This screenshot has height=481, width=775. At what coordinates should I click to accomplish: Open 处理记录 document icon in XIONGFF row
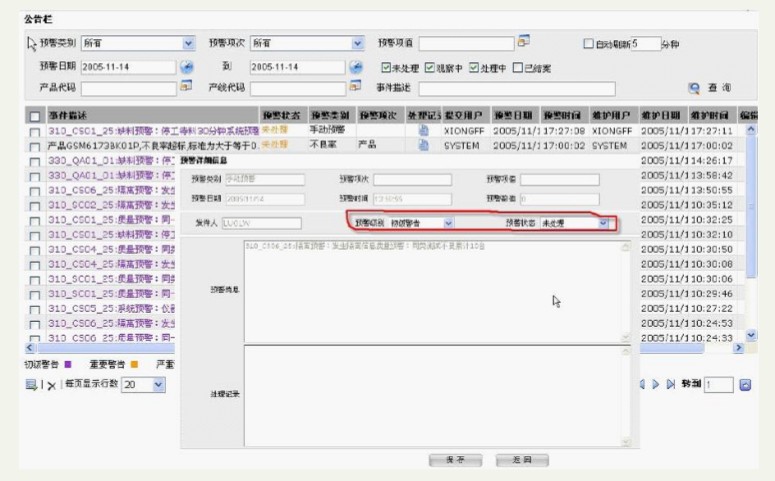pos(424,131)
